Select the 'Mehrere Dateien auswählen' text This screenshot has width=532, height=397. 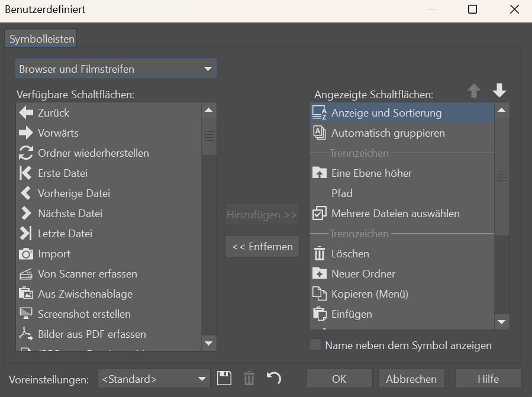coord(396,214)
